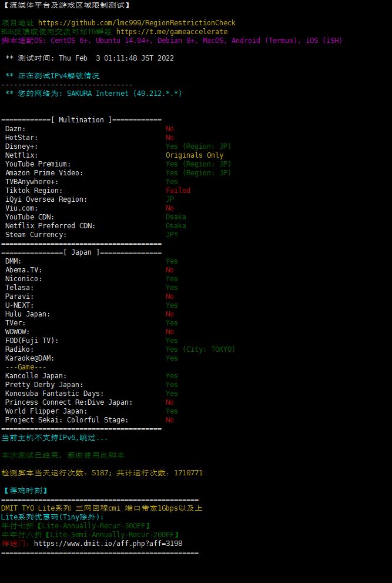Image resolution: width=392 pixels, height=583 pixels.
Task: Click the 'U-NEXT:' row label
Action: (19, 305)
